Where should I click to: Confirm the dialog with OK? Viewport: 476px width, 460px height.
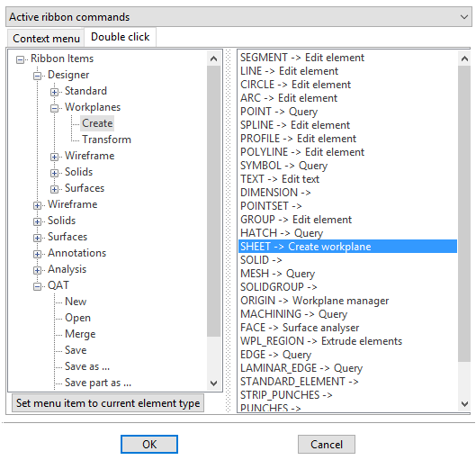point(149,444)
